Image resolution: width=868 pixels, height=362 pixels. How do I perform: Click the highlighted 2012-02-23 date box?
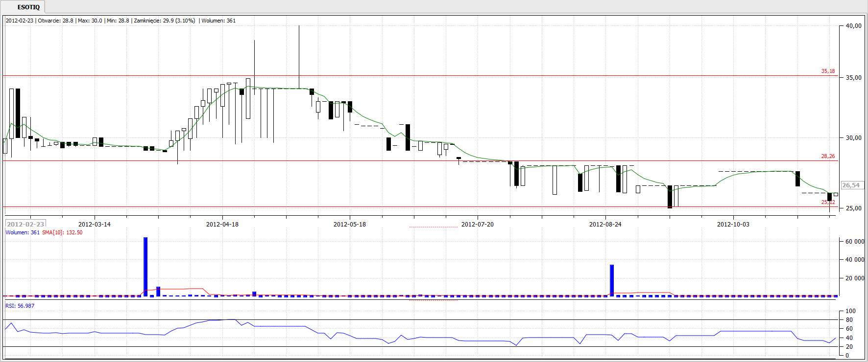[25, 224]
